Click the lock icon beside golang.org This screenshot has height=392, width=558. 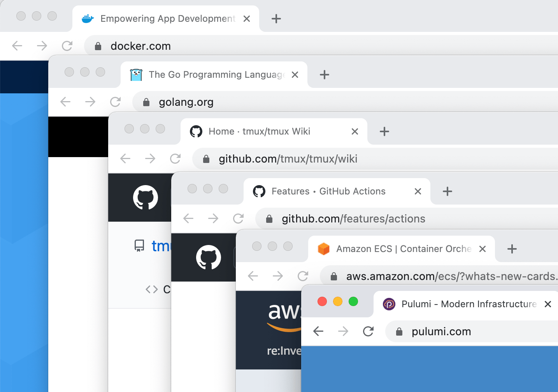[x=146, y=102]
